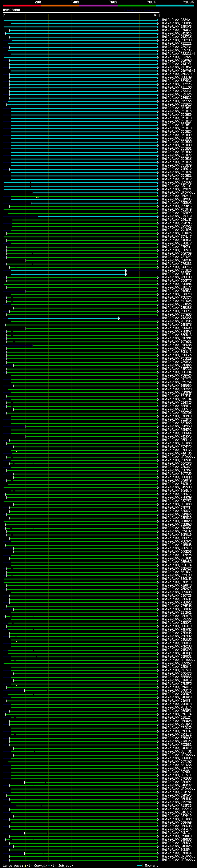
Task: Select hit label UniRef100_Q941N7
Action: coord(177,220)
